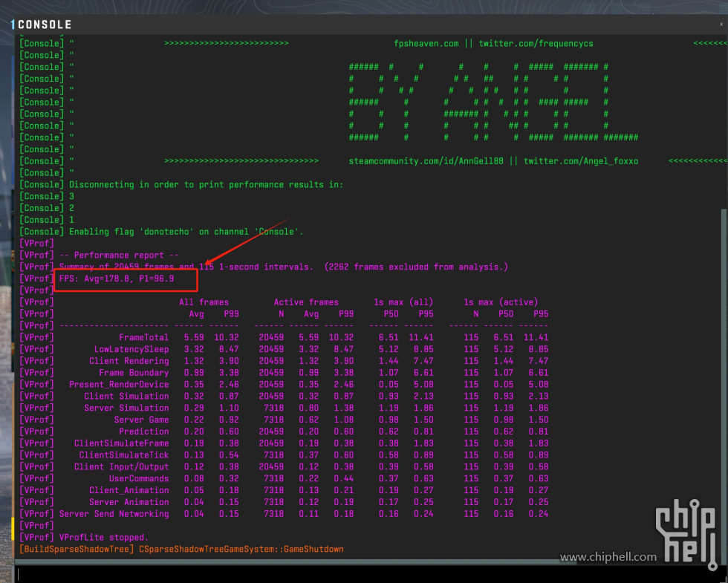Click the CSparseShadowTreeGameSystem::GameShutdown text
The height and width of the screenshot is (583, 728).
(x=241, y=549)
